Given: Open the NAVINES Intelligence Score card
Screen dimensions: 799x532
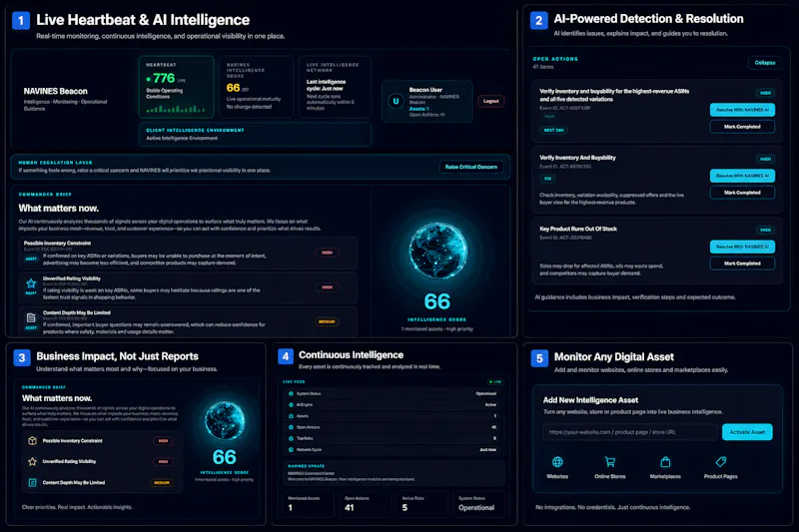Looking at the screenshot, I should tap(256, 87).
